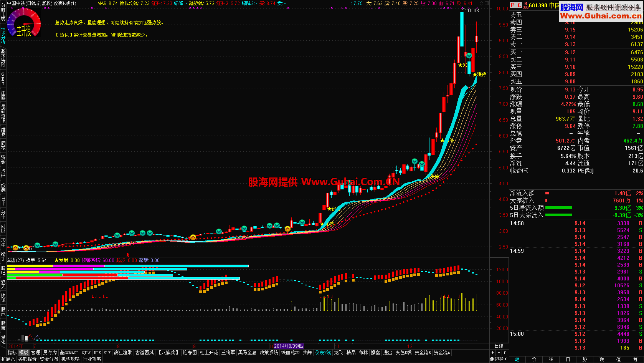The width and height of the screenshot is (644, 363).
Task: Click the 2014/10/09 date marker on timeline
Action: (289, 346)
